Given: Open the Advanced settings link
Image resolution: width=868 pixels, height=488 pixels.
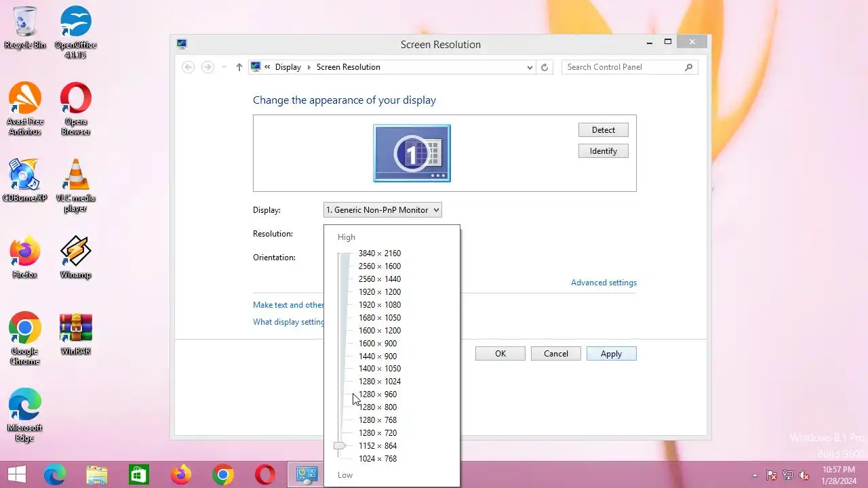Looking at the screenshot, I should [604, 283].
